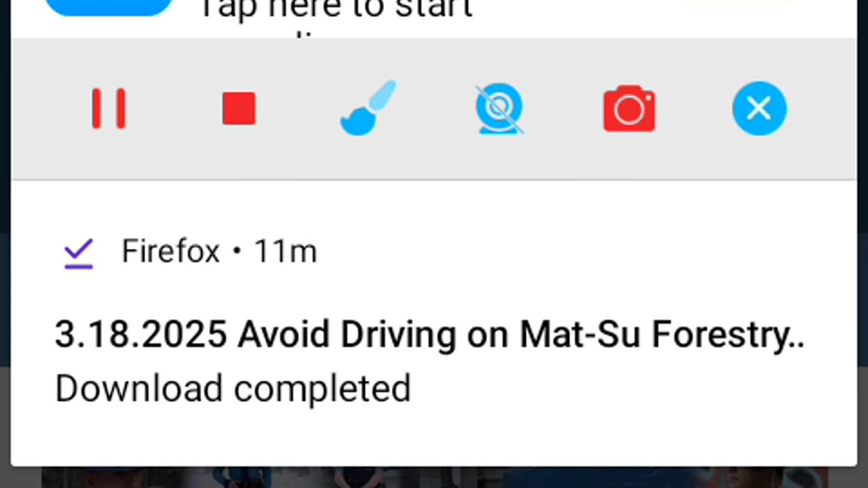Click the blue rounded icon at the top left

click(108, 7)
